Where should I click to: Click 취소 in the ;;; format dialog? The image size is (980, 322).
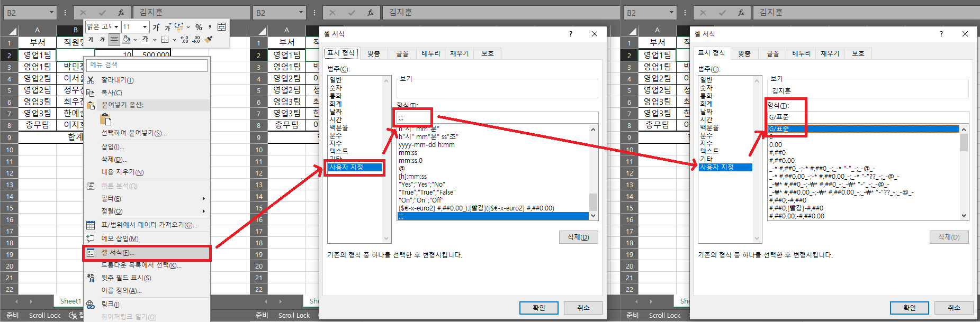click(x=583, y=308)
